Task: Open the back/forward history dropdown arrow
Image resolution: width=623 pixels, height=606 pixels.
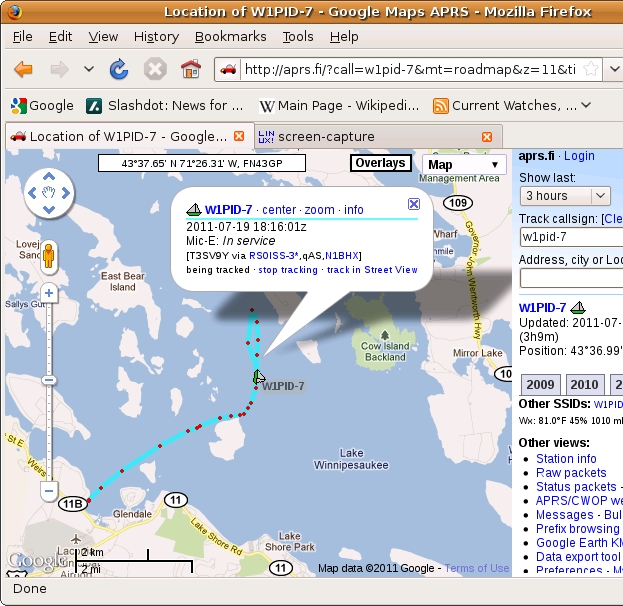Action: [x=89, y=69]
